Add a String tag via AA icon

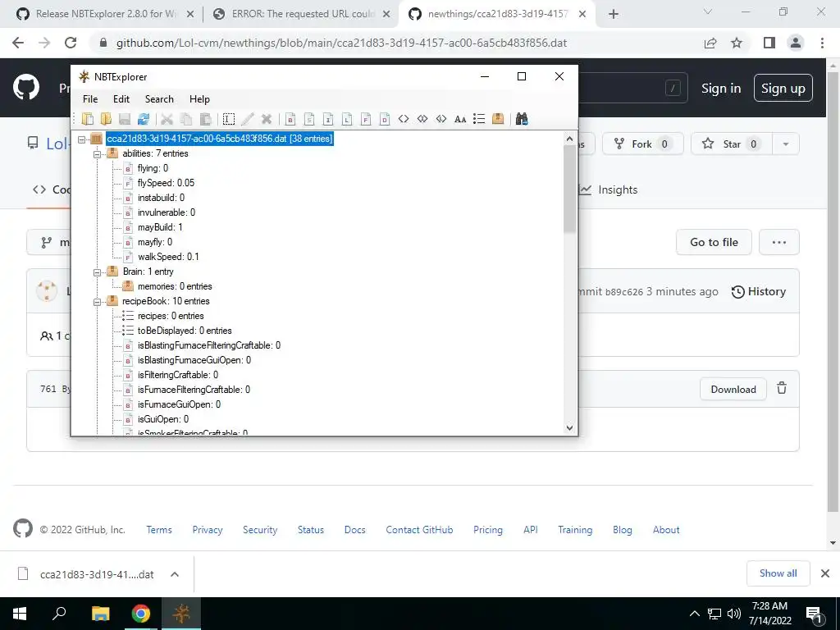(x=459, y=119)
